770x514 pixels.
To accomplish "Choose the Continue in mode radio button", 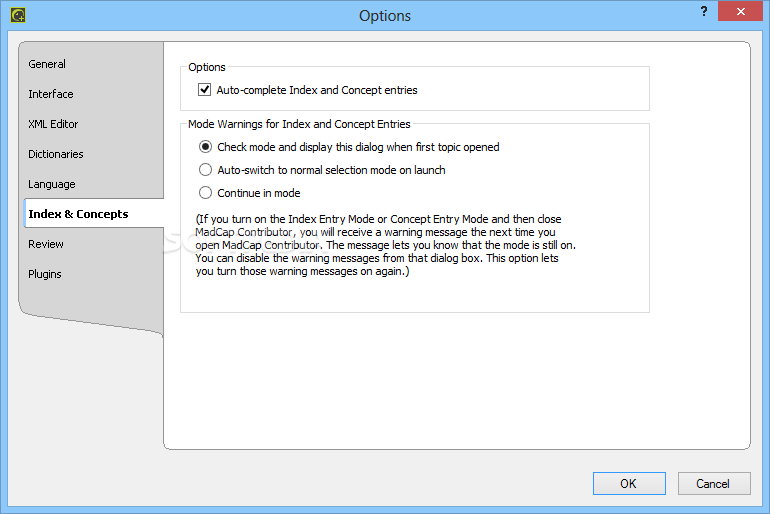I will [205, 193].
